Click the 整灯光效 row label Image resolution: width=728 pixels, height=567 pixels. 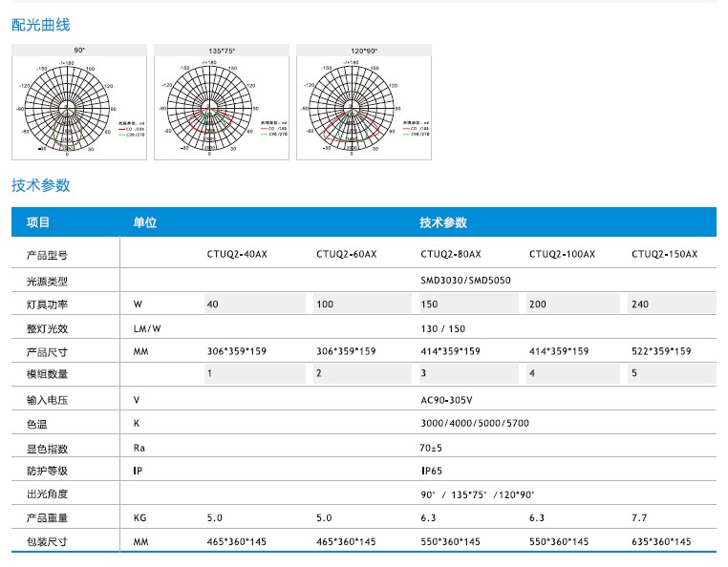pos(47,329)
